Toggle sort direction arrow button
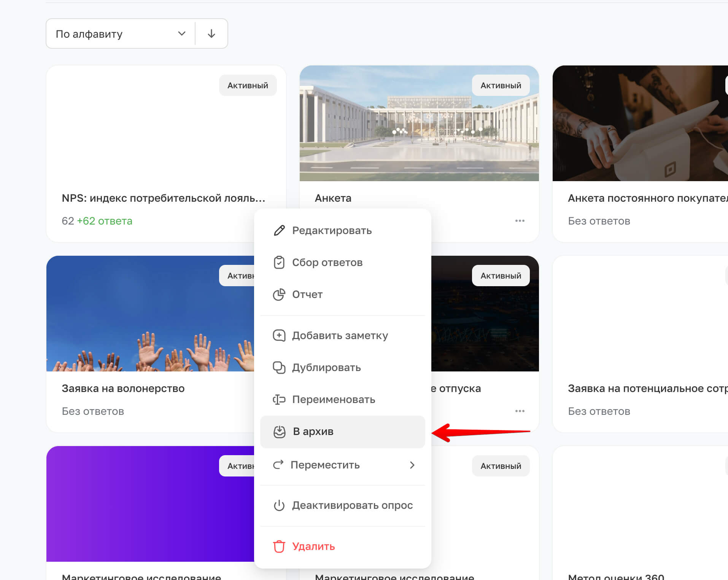The image size is (728, 580). point(211,34)
